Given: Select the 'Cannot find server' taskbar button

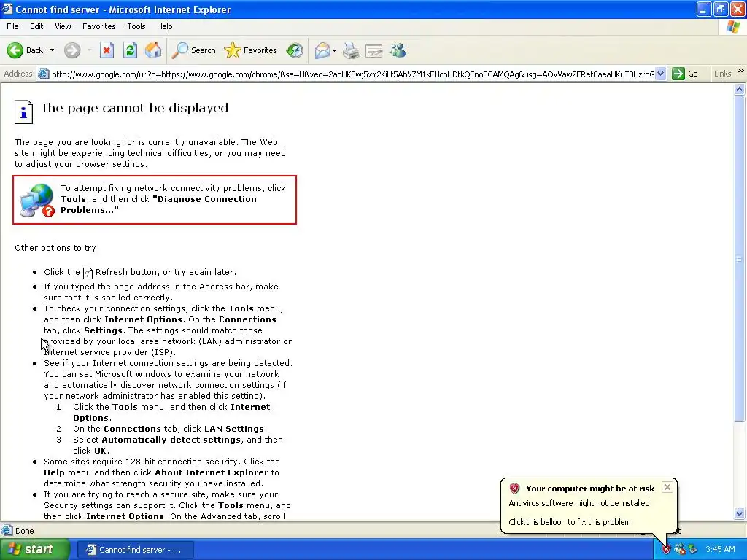Looking at the screenshot, I should click(135, 550).
